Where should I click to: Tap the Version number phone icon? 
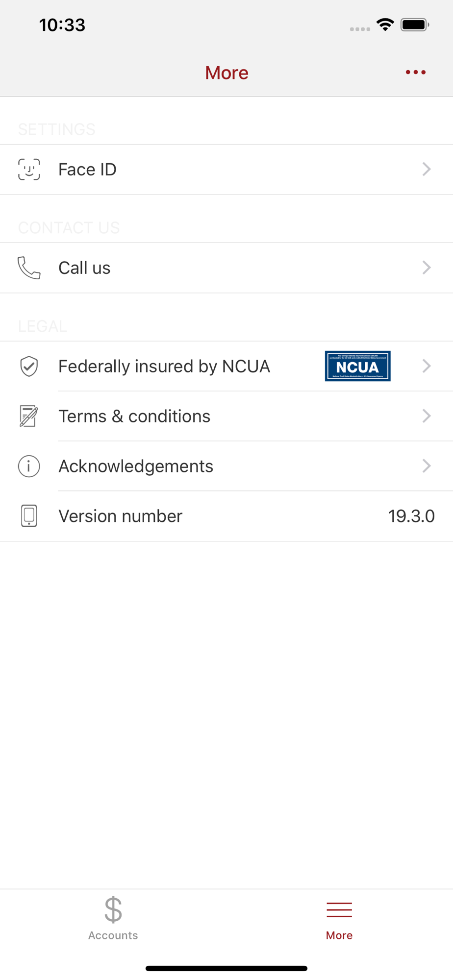pos(29,516)
